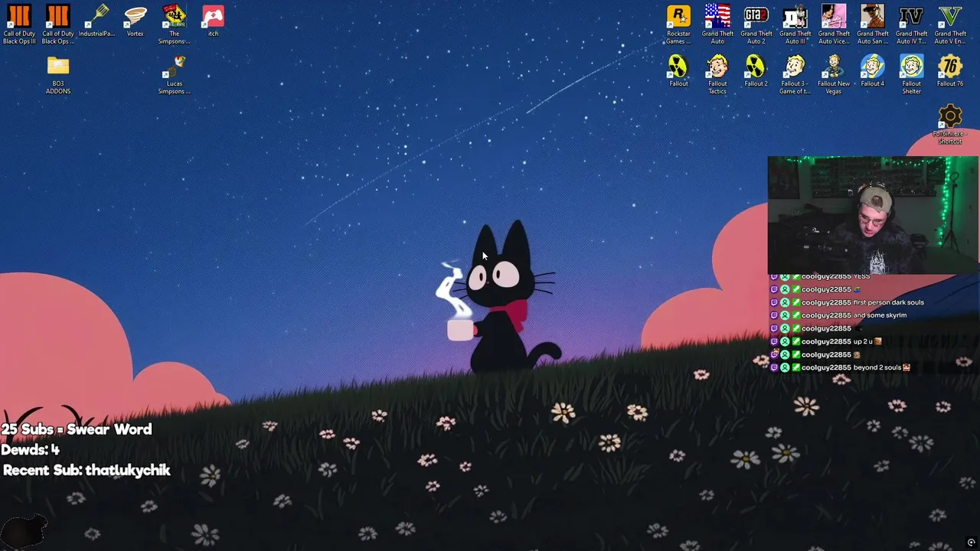Click the 'Recent Sub: thatlukychik' overlay text
The width and height of the screenshot is (980, 551).
point(87,471)
